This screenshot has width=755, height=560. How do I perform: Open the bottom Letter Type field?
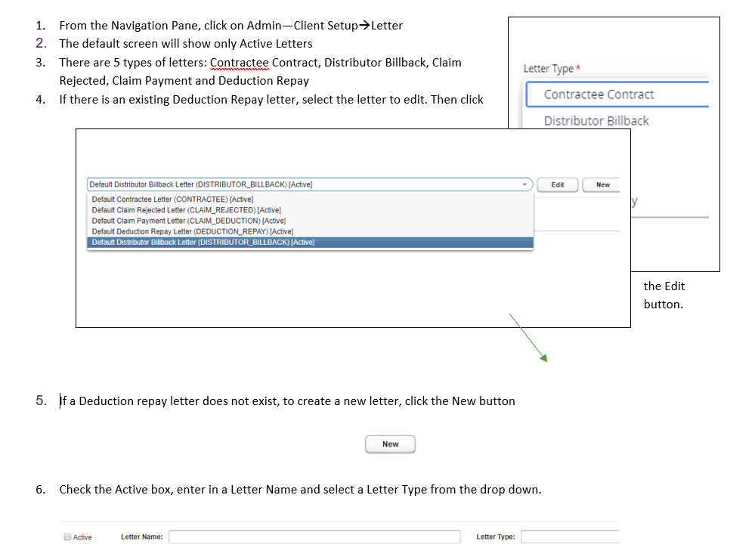569,537
